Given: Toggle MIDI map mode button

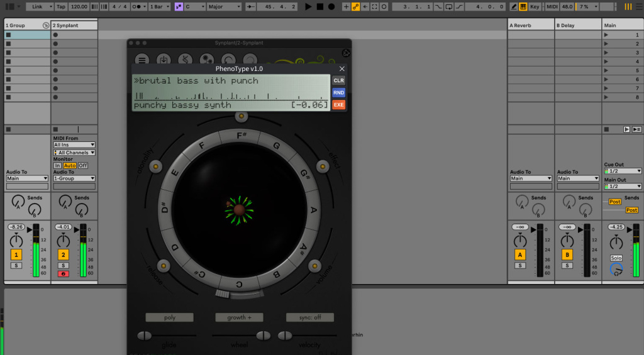Looking at the screenshot, I should tap(552, 6).
